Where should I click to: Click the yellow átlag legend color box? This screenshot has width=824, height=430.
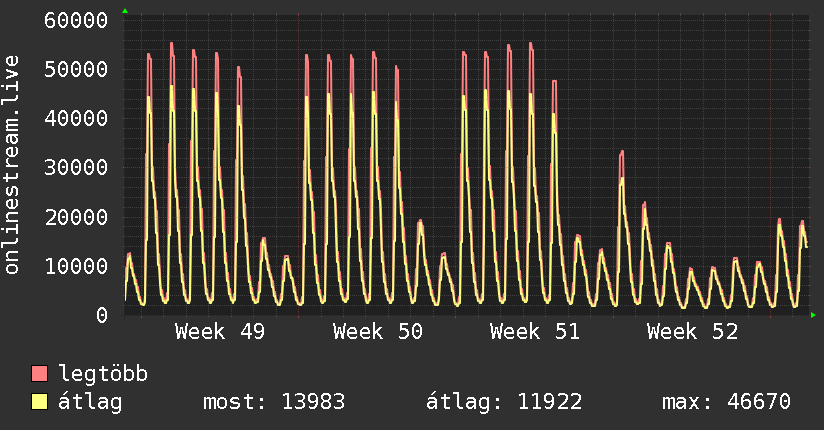[x=39, y=402]
